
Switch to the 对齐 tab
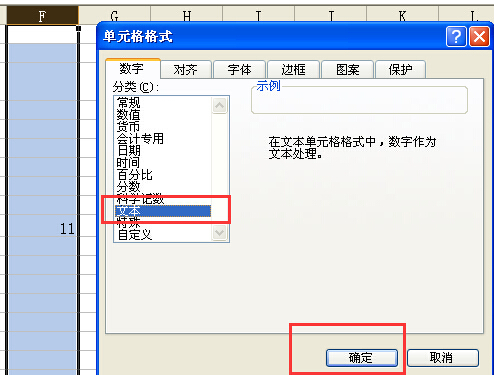(x=186, y=70)
